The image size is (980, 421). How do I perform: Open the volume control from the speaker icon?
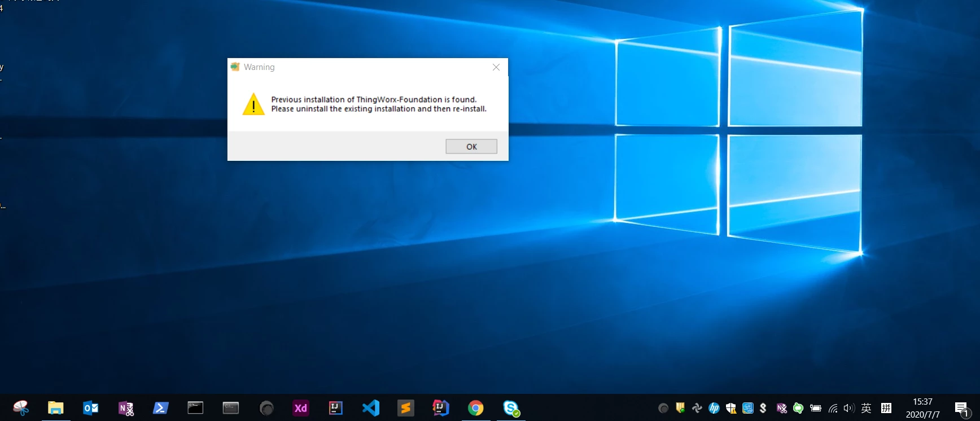(x=849, y=408)
